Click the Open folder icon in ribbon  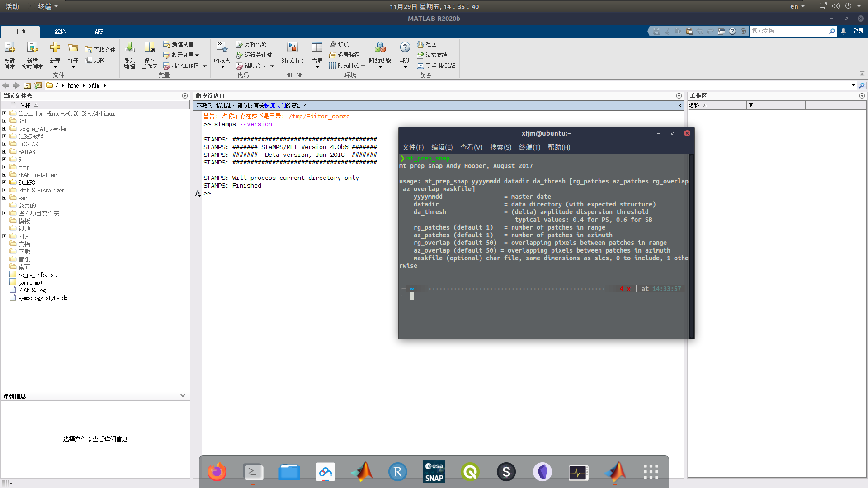click(x=73, y=47)
